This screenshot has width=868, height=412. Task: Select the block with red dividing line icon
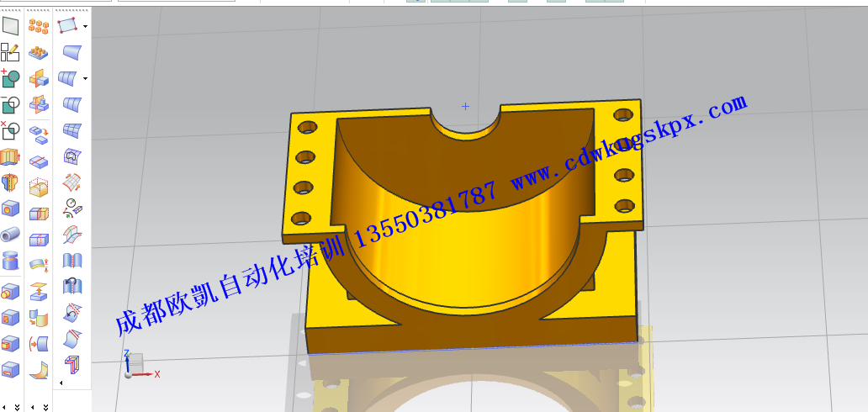coord(39,161)
